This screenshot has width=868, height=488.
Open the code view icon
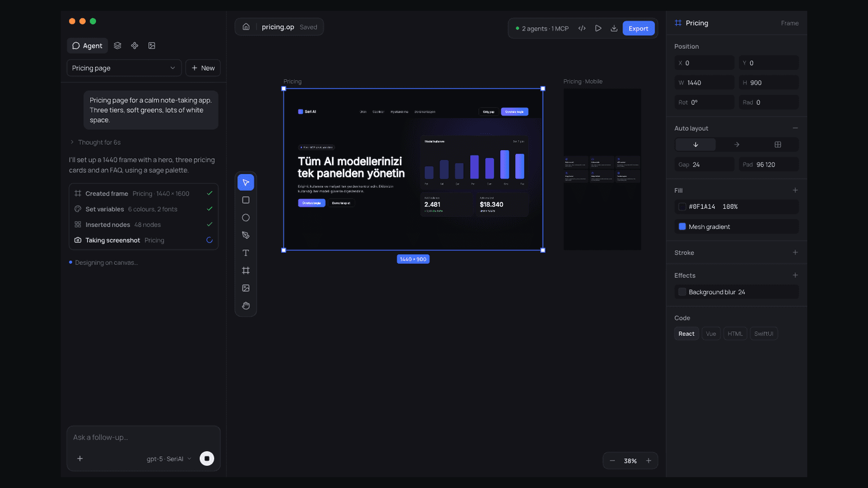582,28
